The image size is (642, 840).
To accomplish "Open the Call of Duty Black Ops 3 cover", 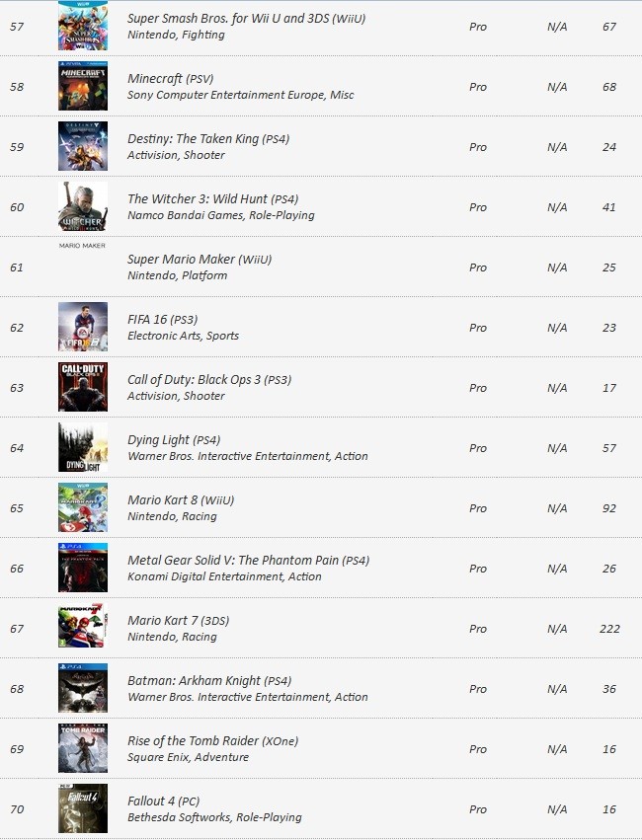I will [x=83, y=387].
